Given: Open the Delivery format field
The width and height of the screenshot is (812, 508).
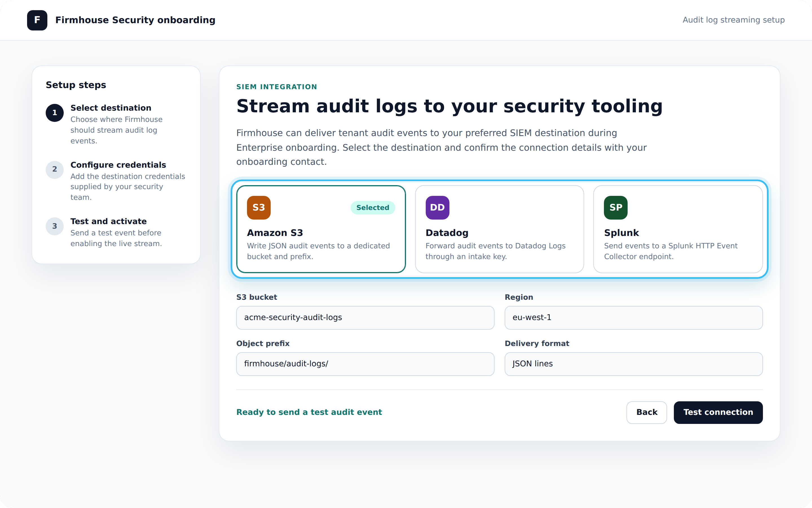Looking at the screenshot, I should (634, 364).
